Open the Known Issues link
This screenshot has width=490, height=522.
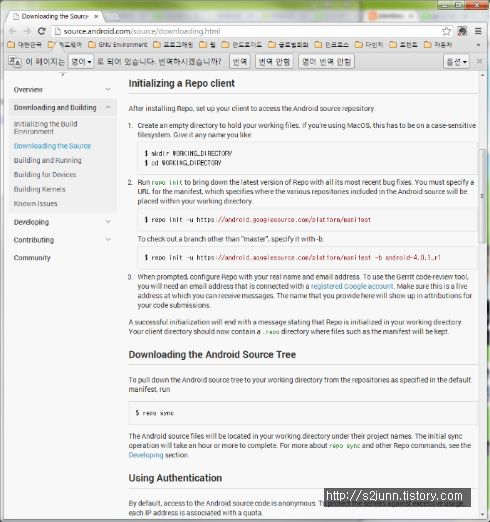[x=35, y=204]
